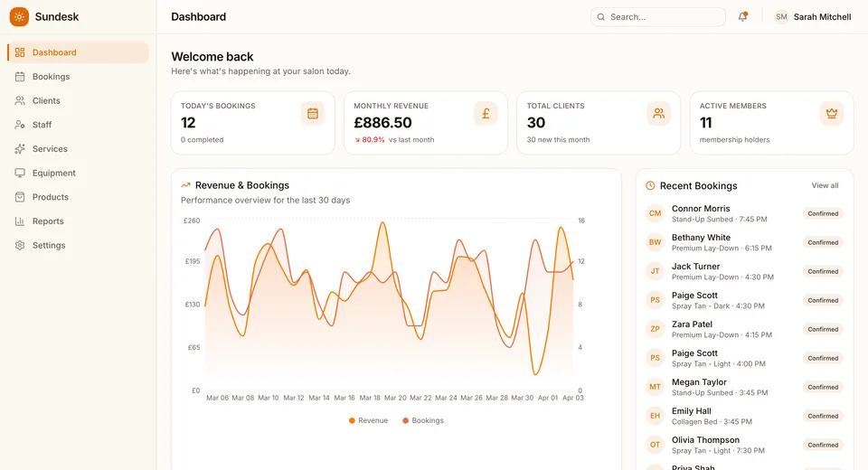Click the £886.50 monthly revenue value
868x470 pixels.
pos(383,122)
